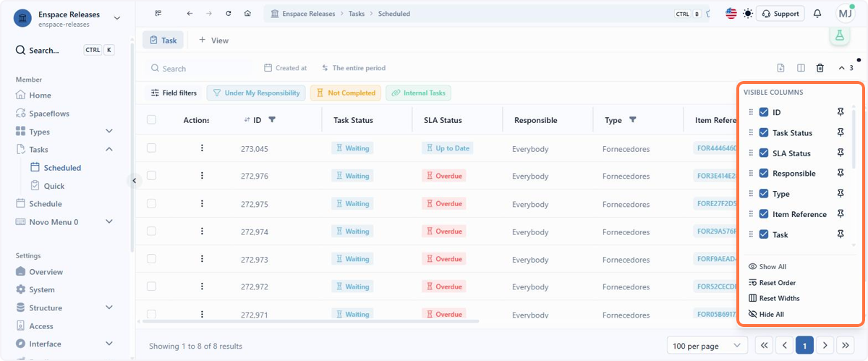Click the Search input field above table

pos(200,68)
